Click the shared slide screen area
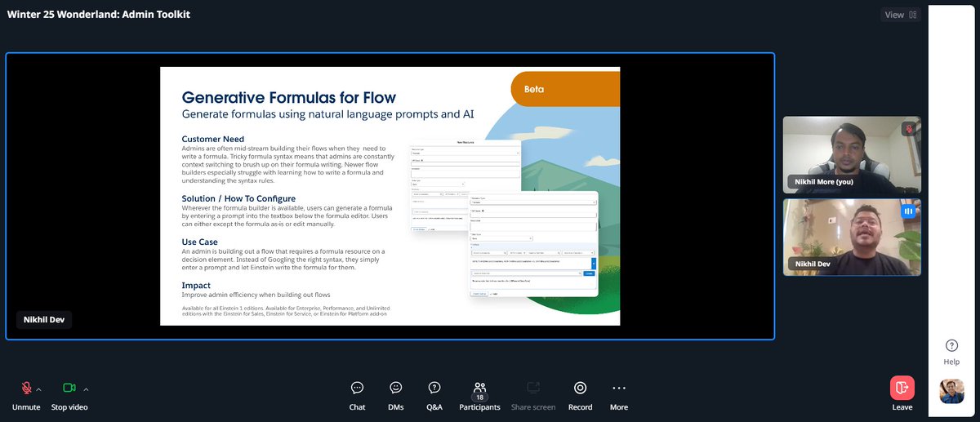Image resolution: width=980 pixels, height=422 pixels. click(x=390, y=196)
